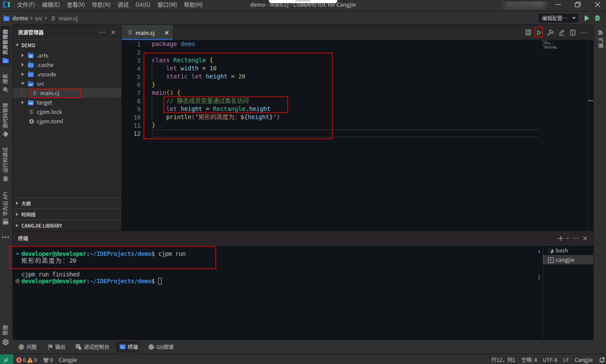Expand the 大纲 outline section
Image resolution: width=606 pixels, height=364 pixels.
click(67, 204)
